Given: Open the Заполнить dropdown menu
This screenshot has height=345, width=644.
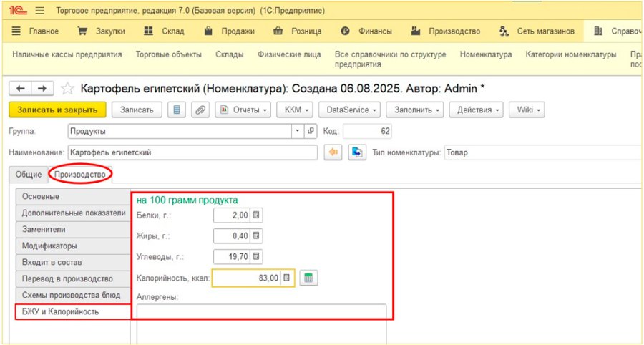Looking at the screenshot, I should pyautogui.click(x=414, y=110).
